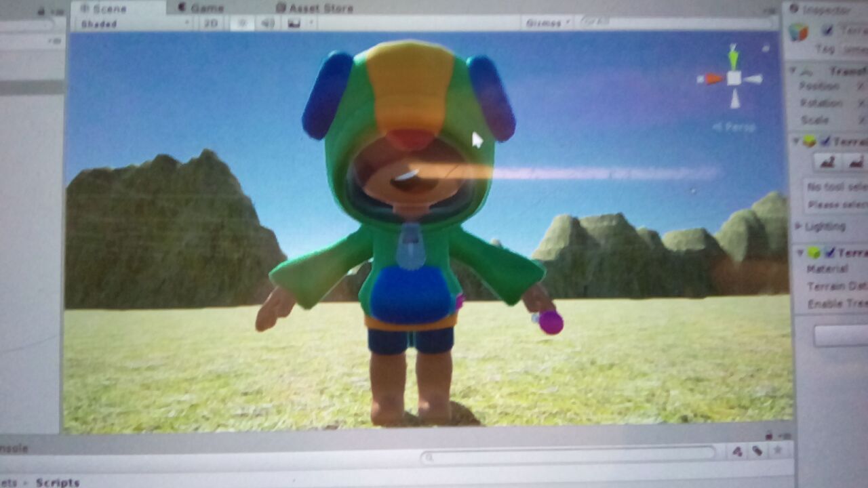Click the Scripts breadcrumb folder
The width and height of the screenshot is (868, 488).
pyautogui.click(x=58, y=483)
